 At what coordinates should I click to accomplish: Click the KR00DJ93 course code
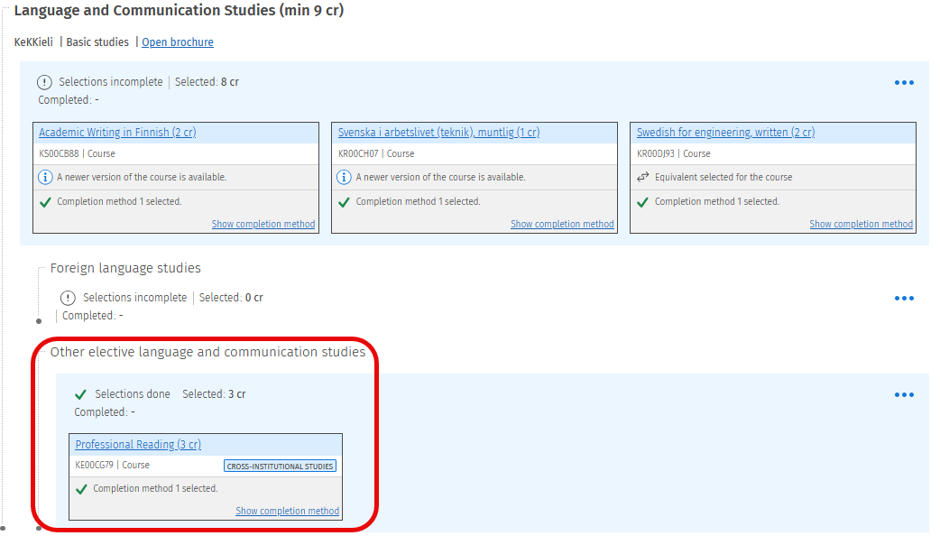click(x=656, y=153)
